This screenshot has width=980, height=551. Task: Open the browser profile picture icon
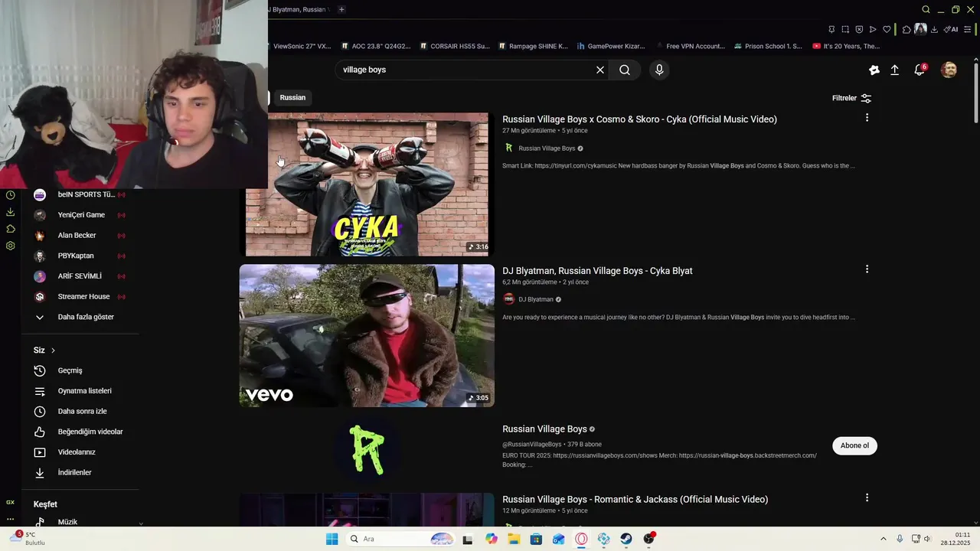click(920, 29)
